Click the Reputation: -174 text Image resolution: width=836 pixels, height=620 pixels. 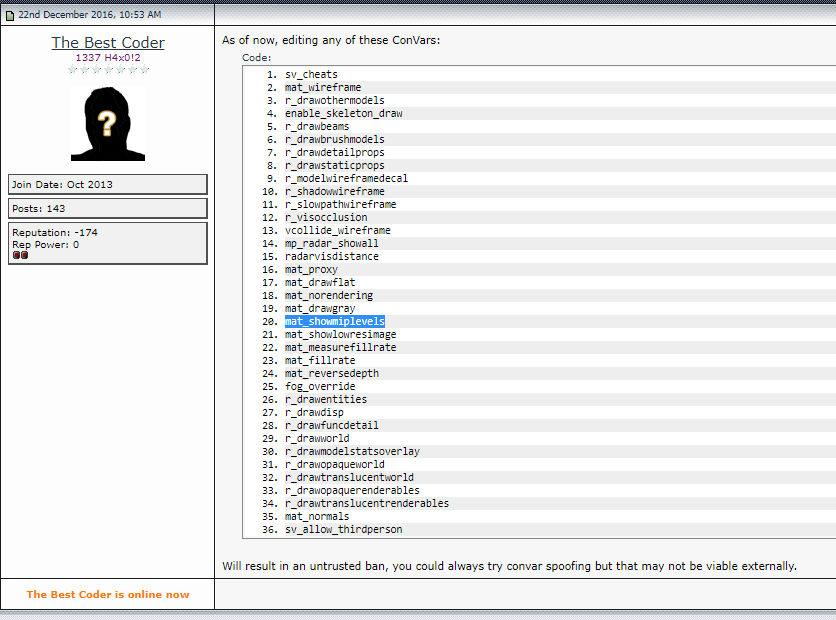click(55, 232)
